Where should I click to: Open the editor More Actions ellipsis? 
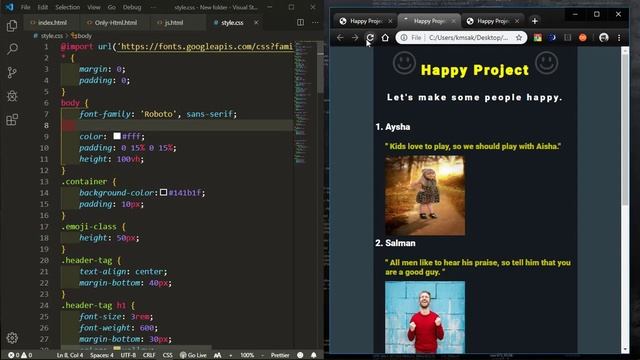point(315,22)
